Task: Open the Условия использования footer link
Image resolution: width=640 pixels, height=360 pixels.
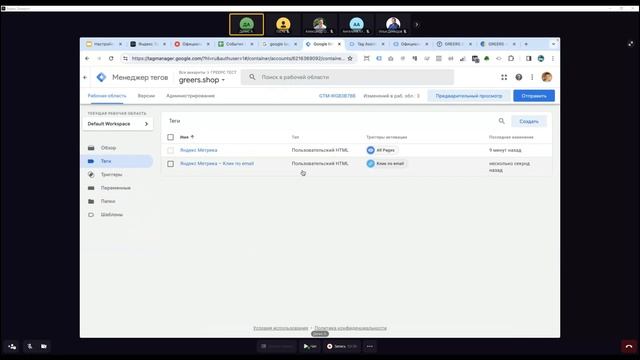Action: point(280,328)
